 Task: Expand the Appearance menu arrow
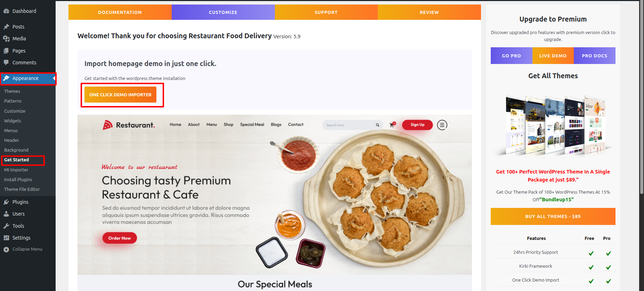coord(54,79)
